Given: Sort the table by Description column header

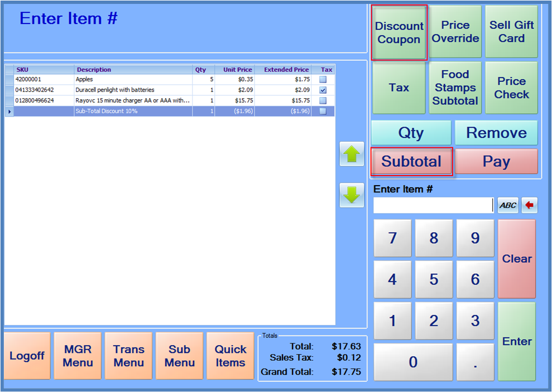Looking at the screenshot, I should click(x=133, y=70).
